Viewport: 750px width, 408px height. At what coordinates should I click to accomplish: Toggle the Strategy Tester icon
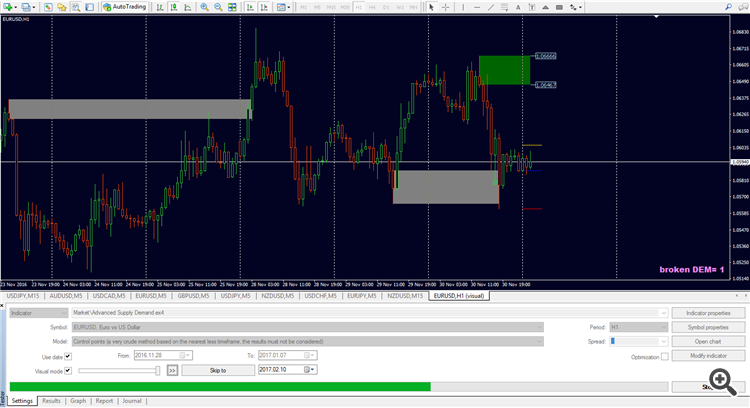(x=76, y=7)
